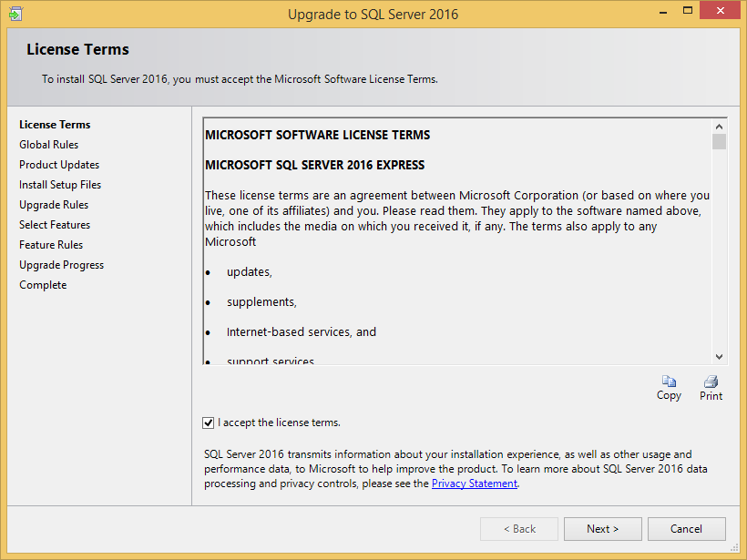
Task: Click the disabled < Back button
Action: click(x=519, y=529)
